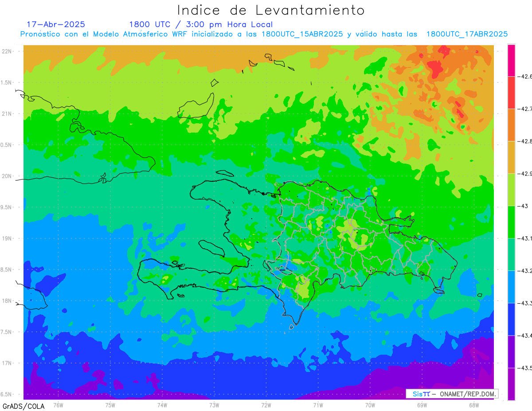532x411 pixels.
Task: Click the longitude label "69W"
Action: tap(422, 404)
